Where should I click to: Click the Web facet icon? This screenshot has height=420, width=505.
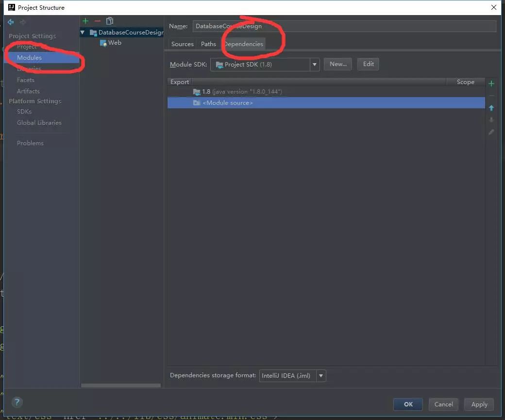point(103,43)
